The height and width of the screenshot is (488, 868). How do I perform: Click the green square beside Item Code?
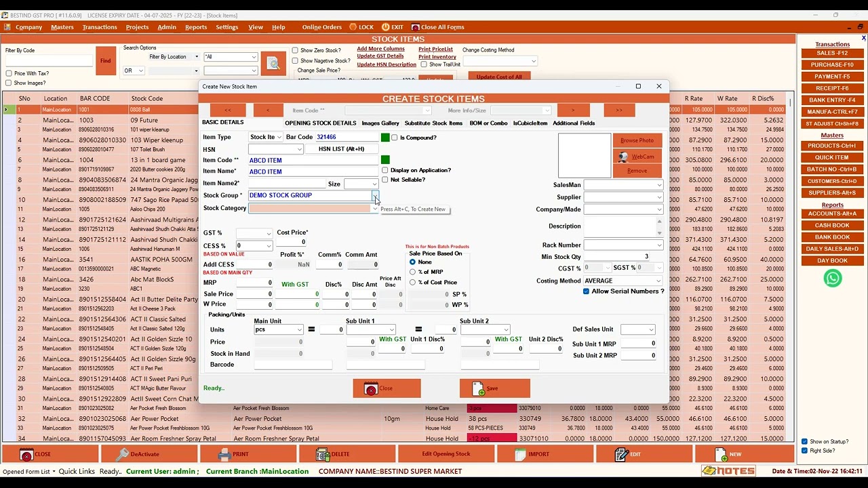click(385, 160)
